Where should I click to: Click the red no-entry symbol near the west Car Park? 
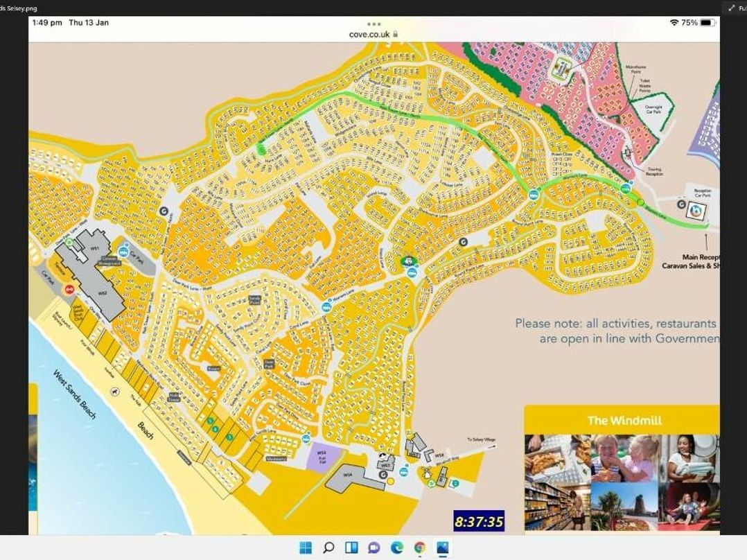69,288
